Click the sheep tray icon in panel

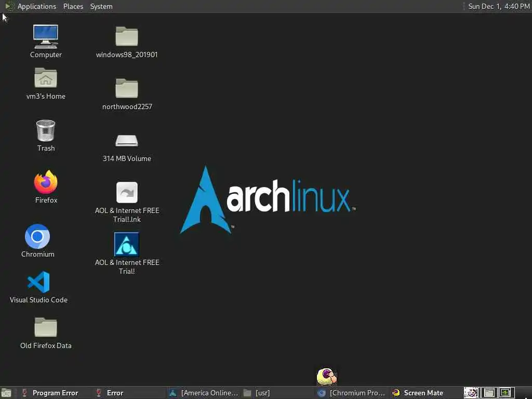click(471, 393)
